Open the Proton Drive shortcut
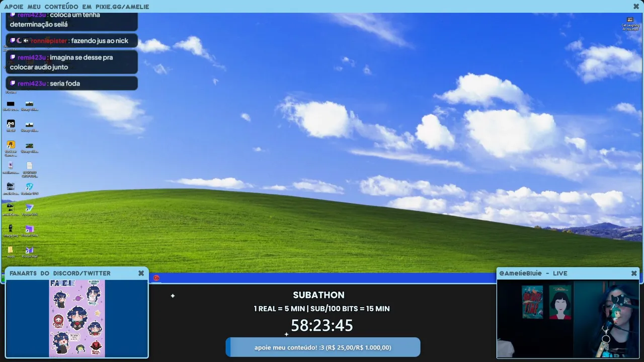Image resolution: width=644 pixels, height=362 pixels. [30, 231]
